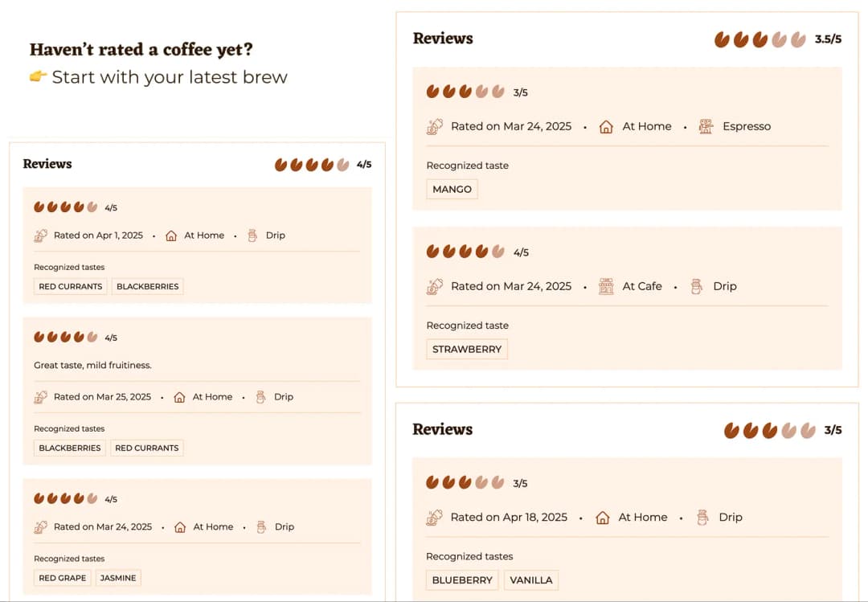Click the VANILLA taste tag

531,579
